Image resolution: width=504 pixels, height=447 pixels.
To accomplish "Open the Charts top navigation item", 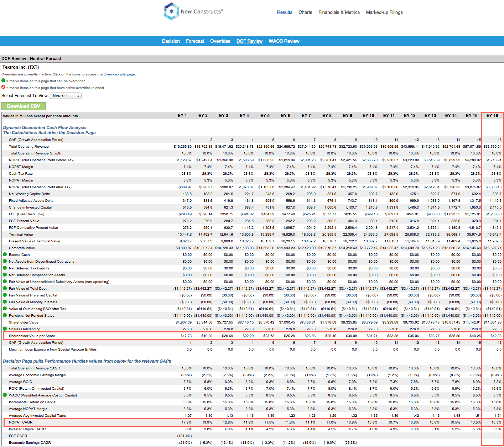I will (x=305, y=12).
